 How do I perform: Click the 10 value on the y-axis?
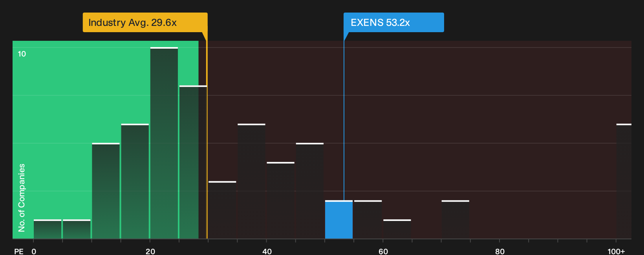coord(22,54)
